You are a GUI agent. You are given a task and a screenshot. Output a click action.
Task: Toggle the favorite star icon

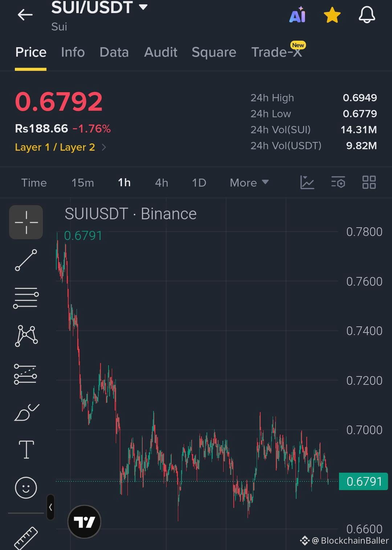pyautogui.click(x=332, y=15)
